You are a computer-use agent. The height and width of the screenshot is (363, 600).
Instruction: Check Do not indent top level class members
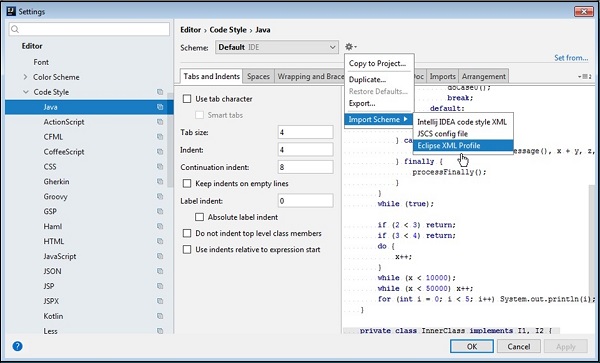click(x=187, y=233)
